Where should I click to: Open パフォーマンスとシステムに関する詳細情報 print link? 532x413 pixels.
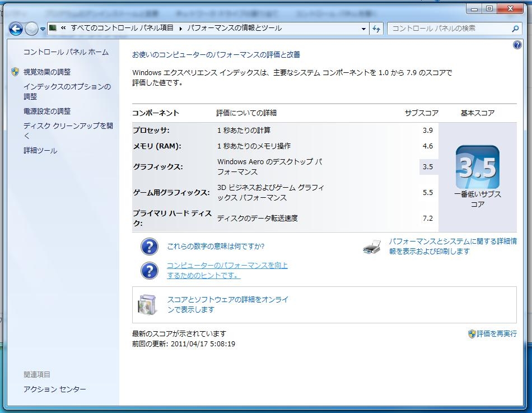pyautogui.click(x=452, y=246)
